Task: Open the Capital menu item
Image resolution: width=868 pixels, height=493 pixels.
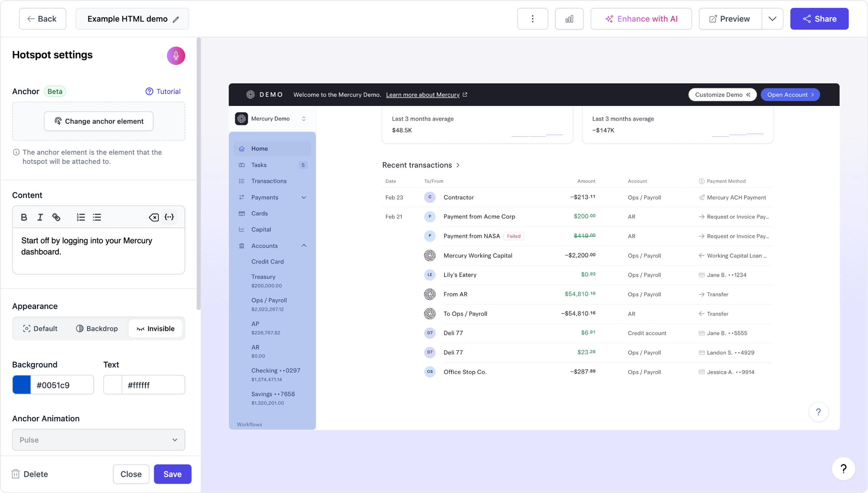Action: 272,229
